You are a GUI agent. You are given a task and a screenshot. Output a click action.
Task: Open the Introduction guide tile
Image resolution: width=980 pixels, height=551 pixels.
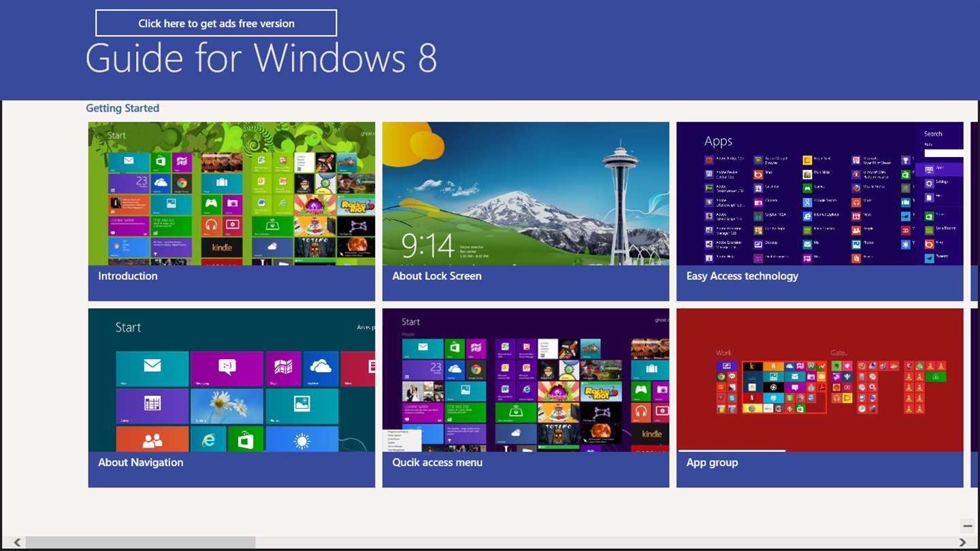(231, 212)
